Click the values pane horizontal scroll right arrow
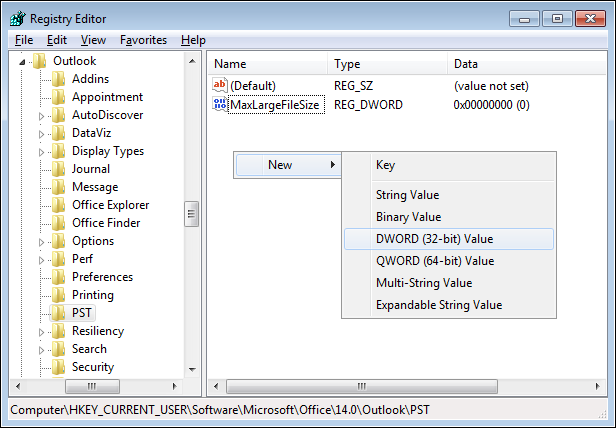 (598, 386)
